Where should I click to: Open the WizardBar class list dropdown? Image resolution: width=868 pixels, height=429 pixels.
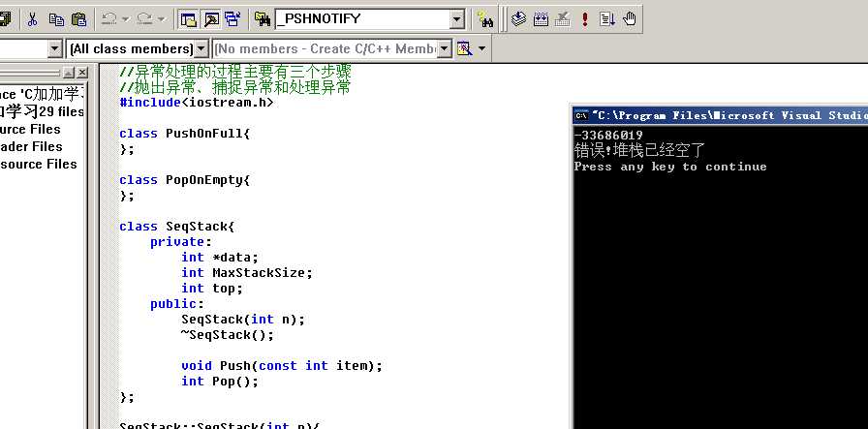click(54, 48)
